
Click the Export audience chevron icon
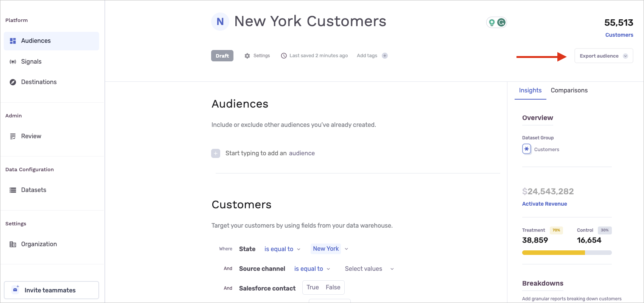click(625, 56)
